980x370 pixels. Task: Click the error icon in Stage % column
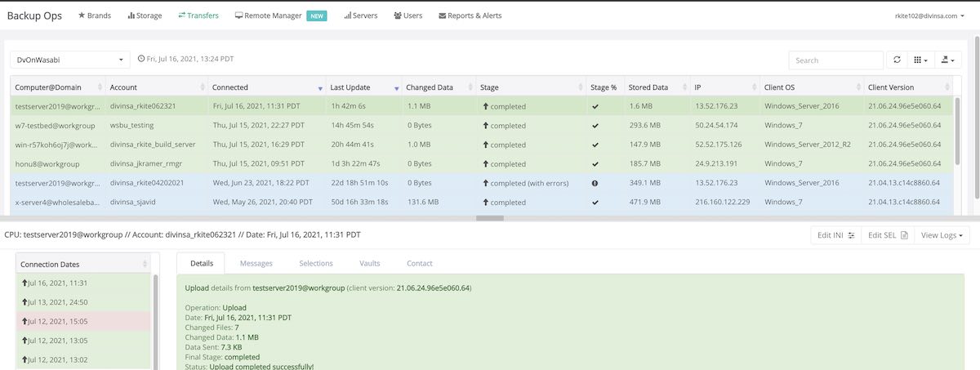(595, 183)
